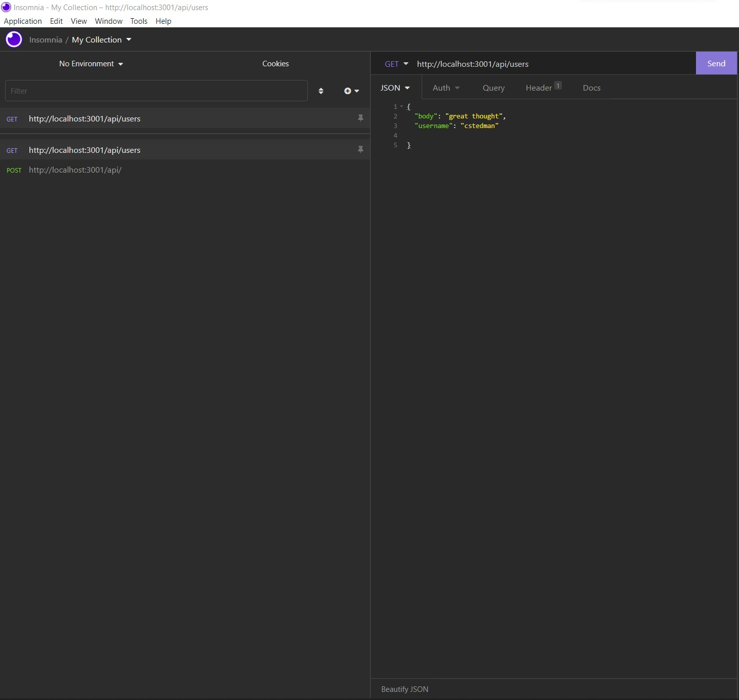Switch to the Header tab
Screen dimensions: 739x700
click(538, 88)
